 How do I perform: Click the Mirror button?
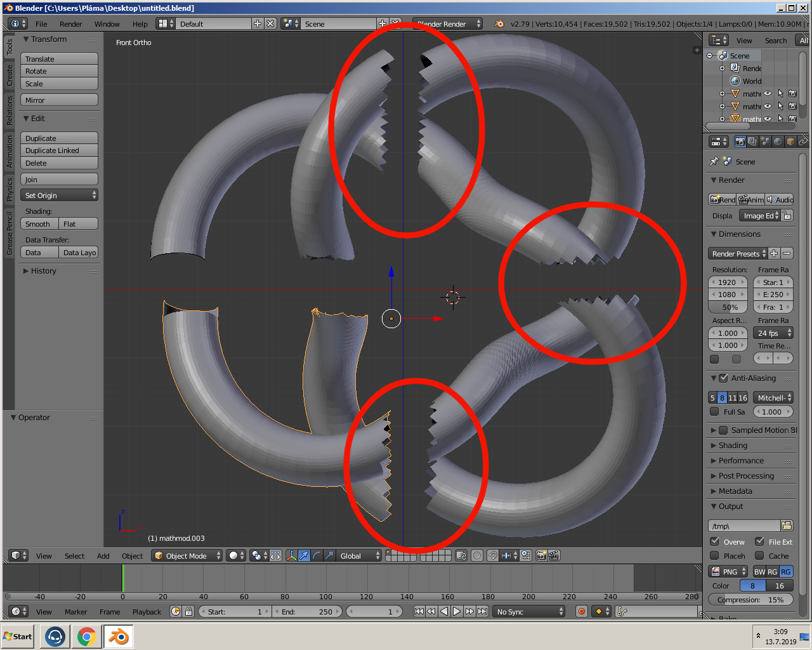(59, 100)
